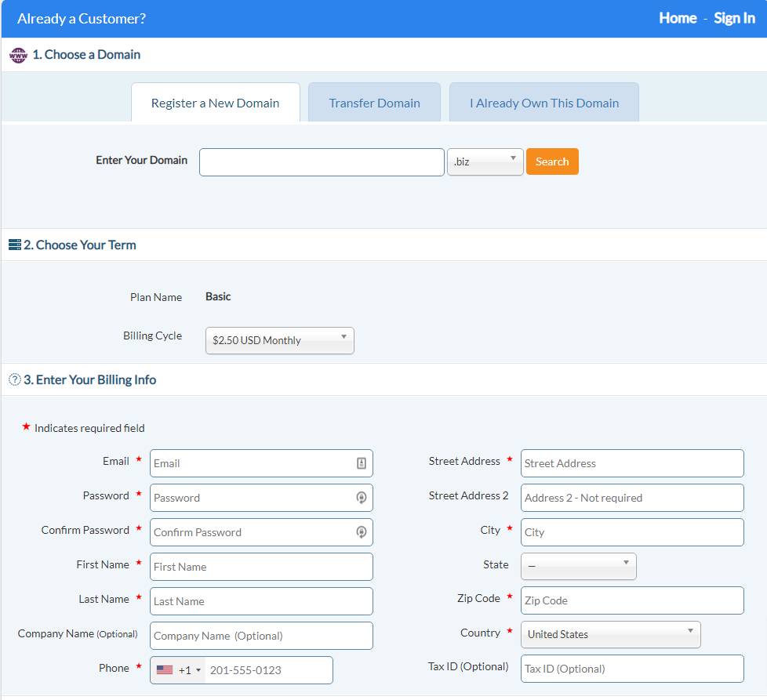
Task: Focus the Password input field
Action: coord(261,498)
